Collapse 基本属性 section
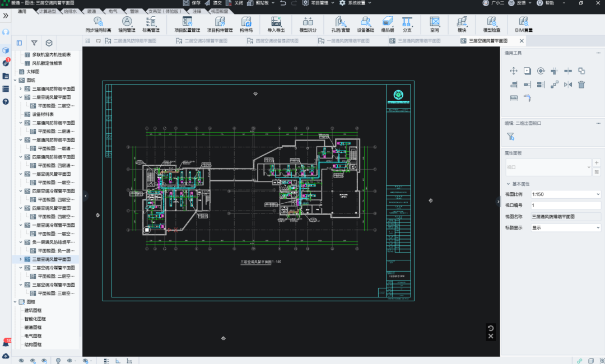605x364 pixels. (508, 184)
